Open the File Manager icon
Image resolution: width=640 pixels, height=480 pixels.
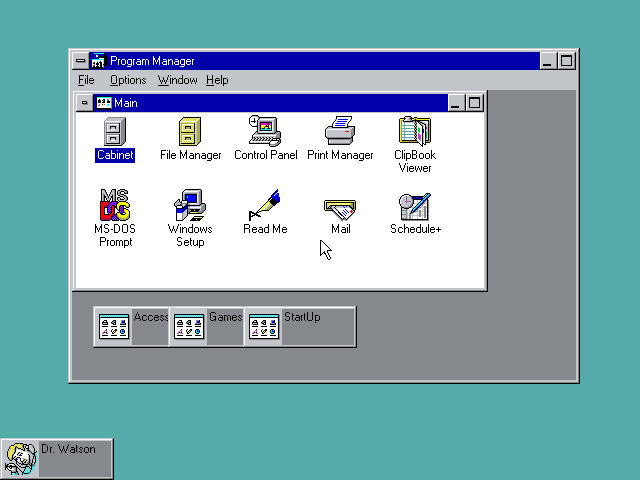pyautogui.click(x=190, y=131)
